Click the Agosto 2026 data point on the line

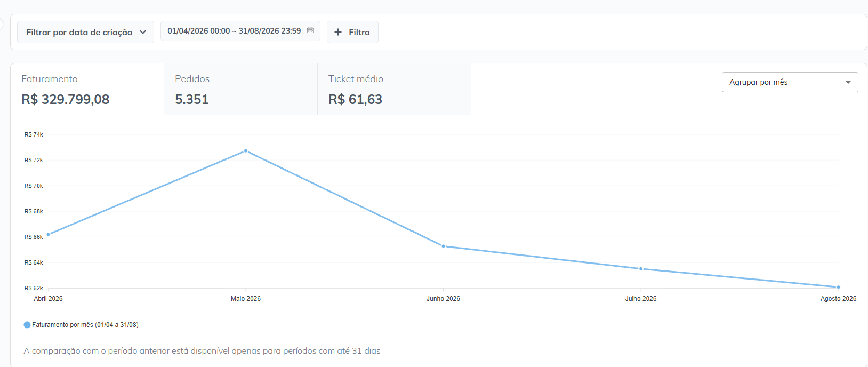pos(838,287)
